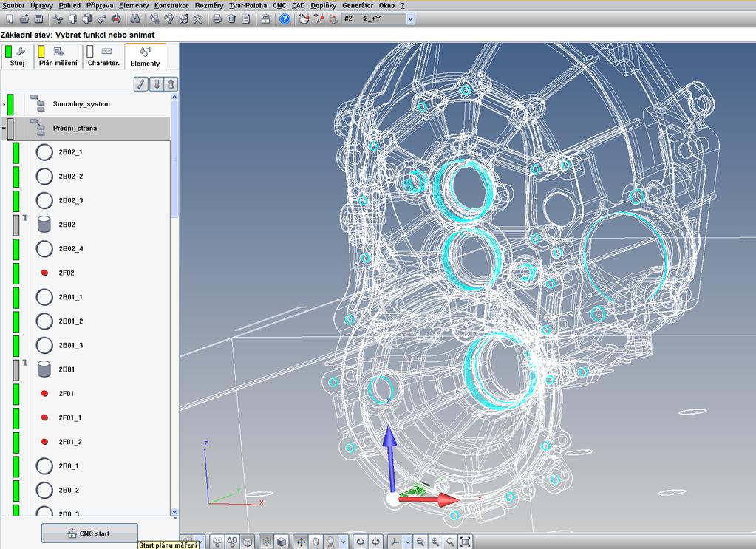Viewport: 756px width, 549px height.
Task: Click the red circular undo icon
Action: pos(116,18)
